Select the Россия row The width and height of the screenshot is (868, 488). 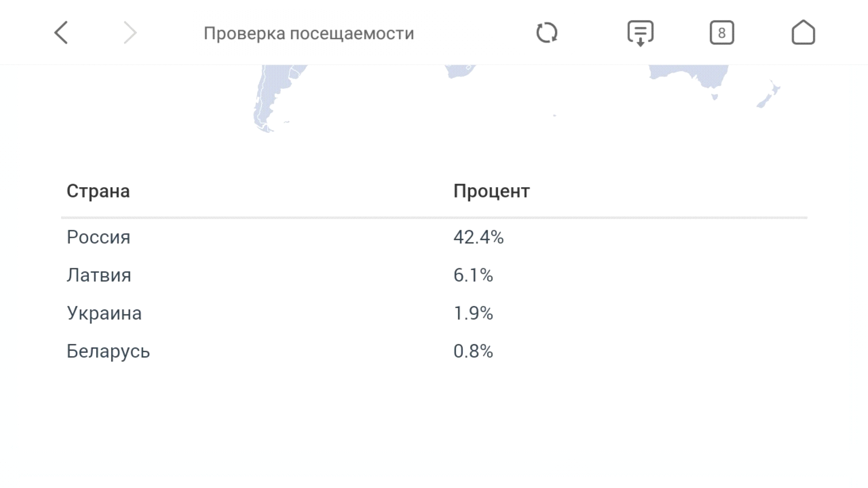[99, 237]
